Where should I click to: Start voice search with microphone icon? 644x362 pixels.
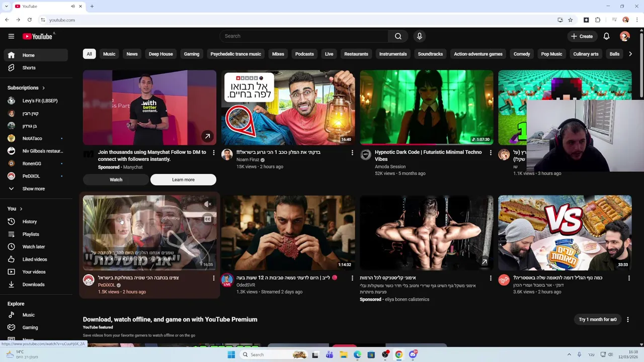419,36
